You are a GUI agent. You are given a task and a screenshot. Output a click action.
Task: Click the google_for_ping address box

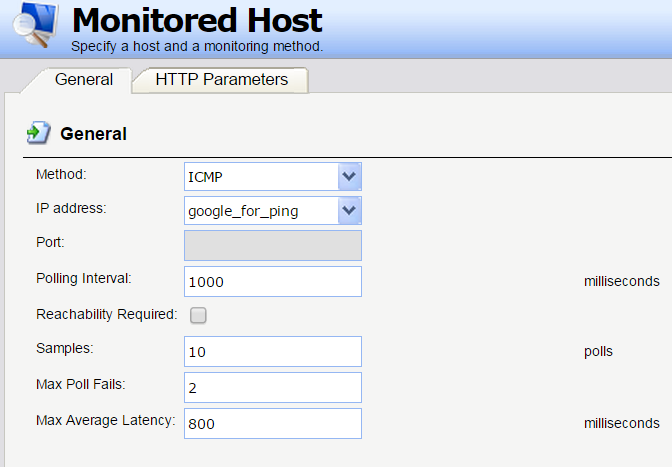262,210
